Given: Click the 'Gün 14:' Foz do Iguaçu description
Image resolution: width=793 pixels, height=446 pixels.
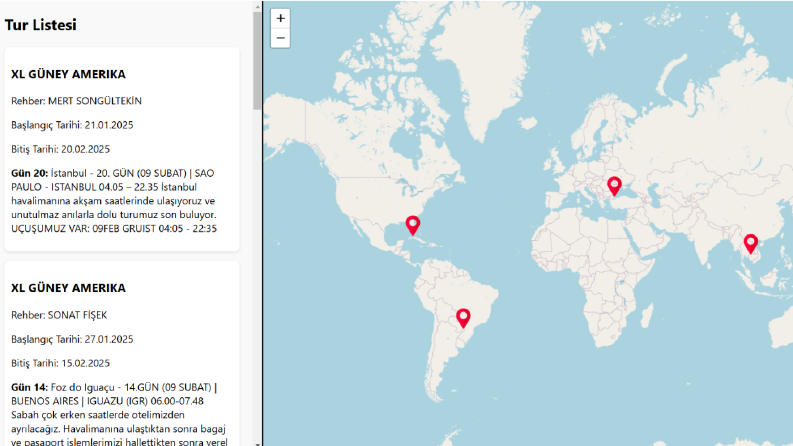Looking at the screenshot, I should [x=119, y=414].
